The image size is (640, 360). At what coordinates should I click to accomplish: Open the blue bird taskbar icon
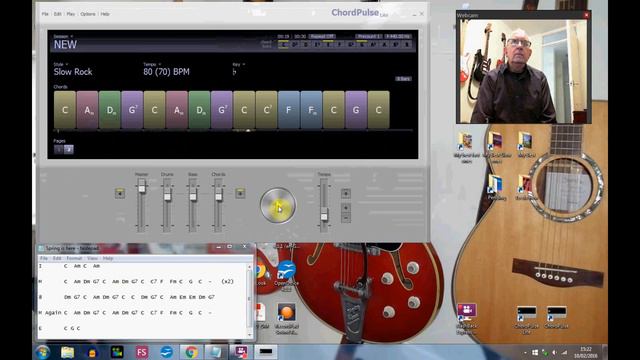pyautogui.click(x=167, y=352)
